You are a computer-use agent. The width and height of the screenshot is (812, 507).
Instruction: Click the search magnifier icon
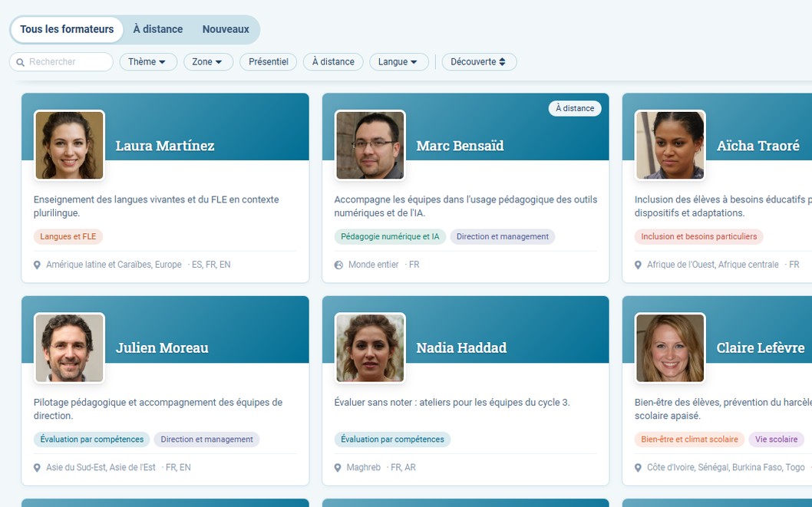click(20, 62)
